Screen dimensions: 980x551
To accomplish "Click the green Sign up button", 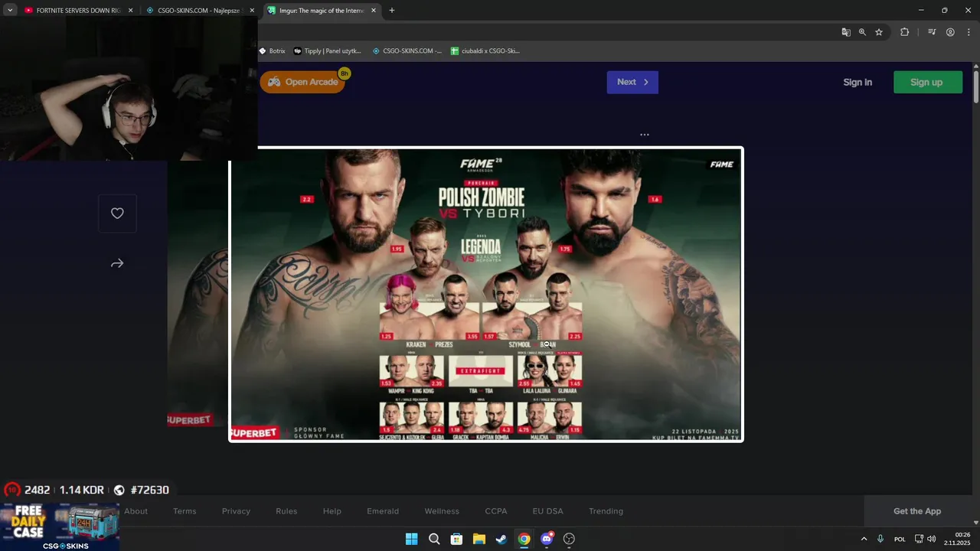I will (927, 82).
